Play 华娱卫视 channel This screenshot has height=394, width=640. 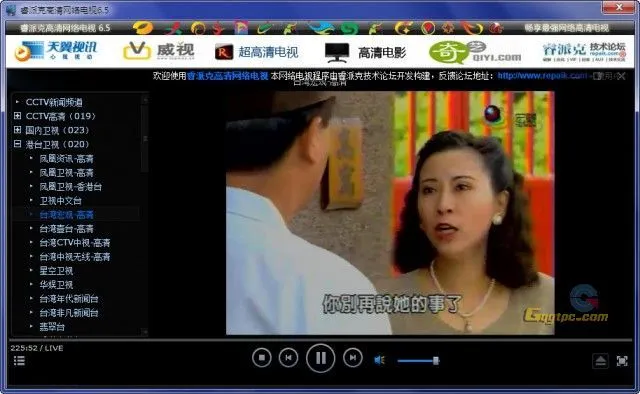(x=56, y=285)
